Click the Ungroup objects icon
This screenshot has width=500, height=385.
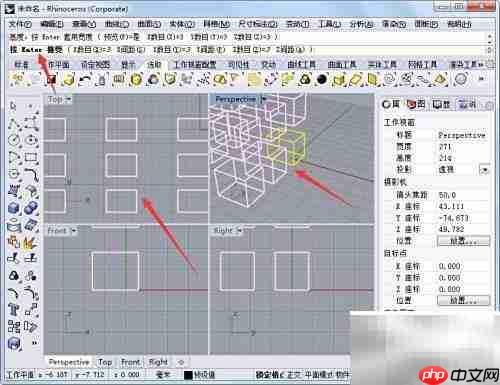[31, 276]
